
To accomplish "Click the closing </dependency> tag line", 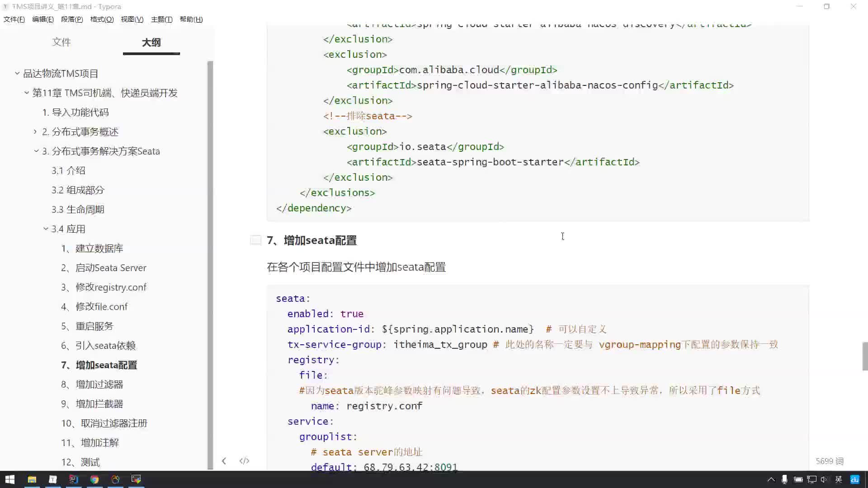I will (314, 208).
